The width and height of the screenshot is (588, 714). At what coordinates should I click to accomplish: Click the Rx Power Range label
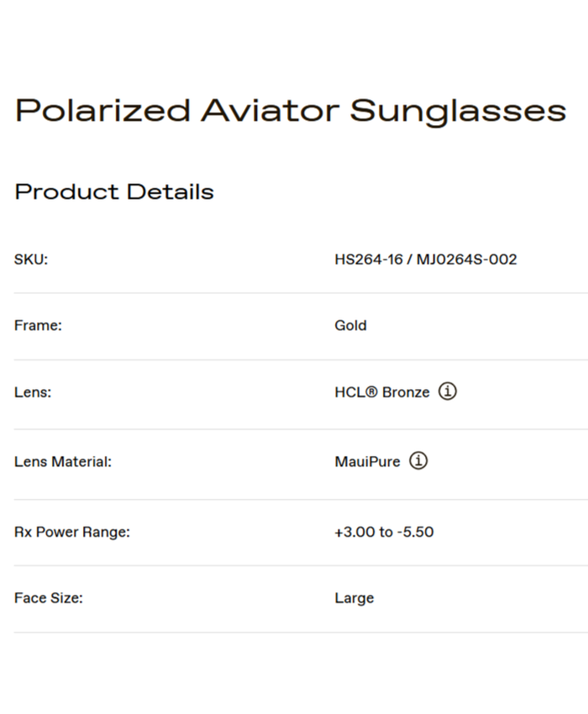coord(72,532)
